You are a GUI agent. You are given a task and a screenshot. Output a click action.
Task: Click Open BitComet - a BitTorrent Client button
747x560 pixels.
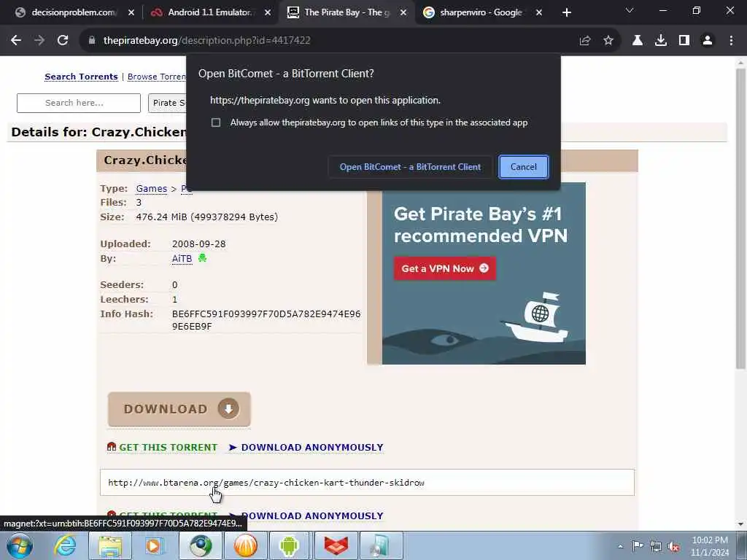click(x=410, y=167)
